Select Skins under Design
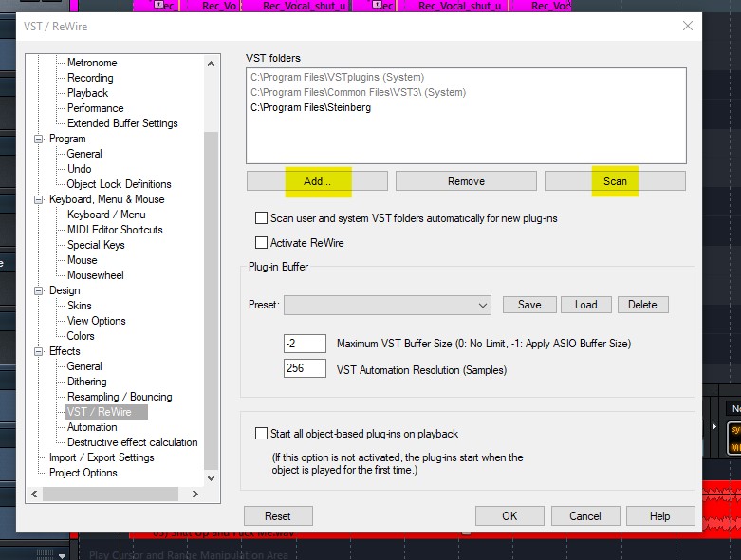This screenshot has width=741, height=560. pyautogui.click(x=80, y=306)
